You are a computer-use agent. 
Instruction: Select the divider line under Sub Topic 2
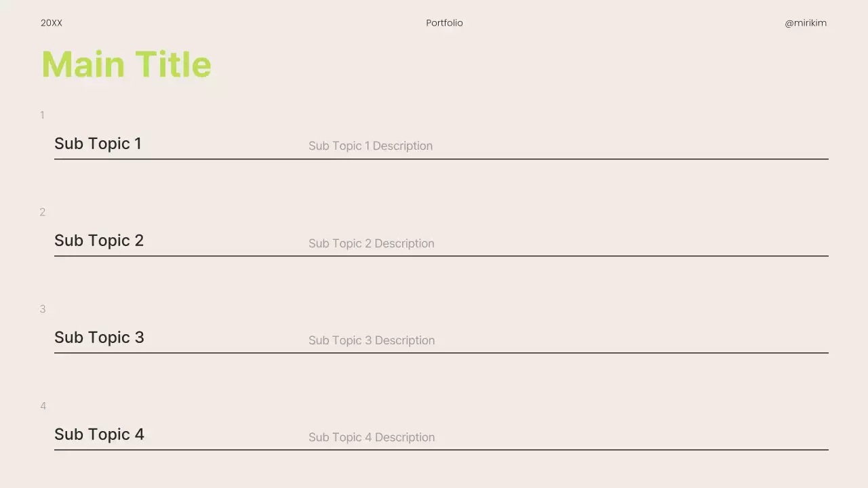[x=441, y=256]
